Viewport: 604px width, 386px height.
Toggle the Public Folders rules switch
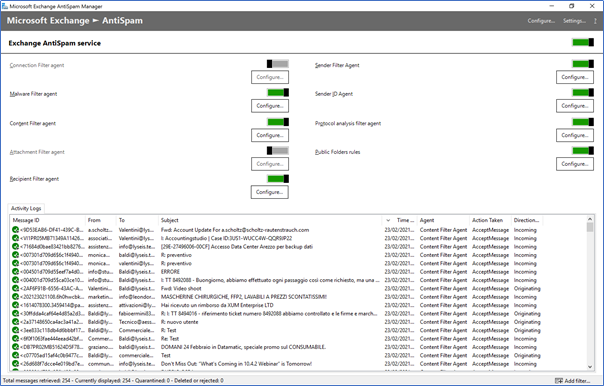tap(583, 150)
